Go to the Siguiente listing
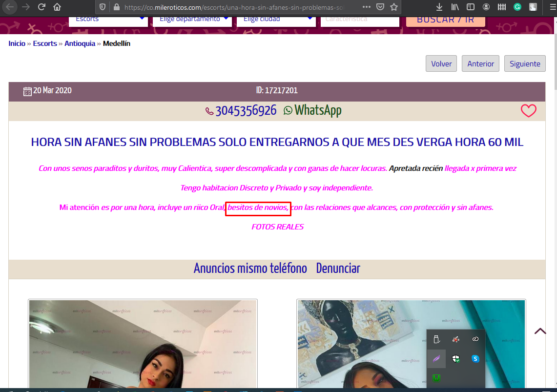Screen dimensions: 557x392 coord(525,63)
